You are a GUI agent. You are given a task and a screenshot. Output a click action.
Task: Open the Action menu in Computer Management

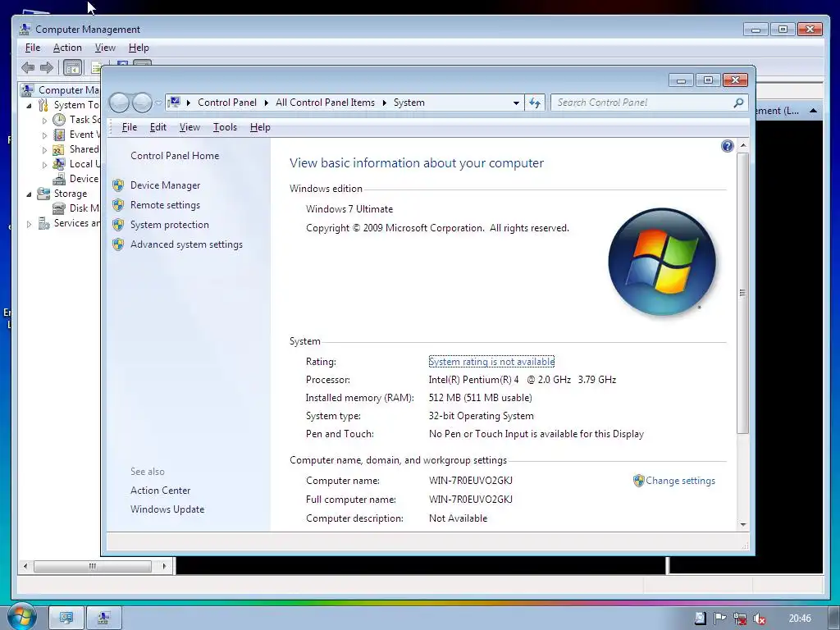coord(67,48)
